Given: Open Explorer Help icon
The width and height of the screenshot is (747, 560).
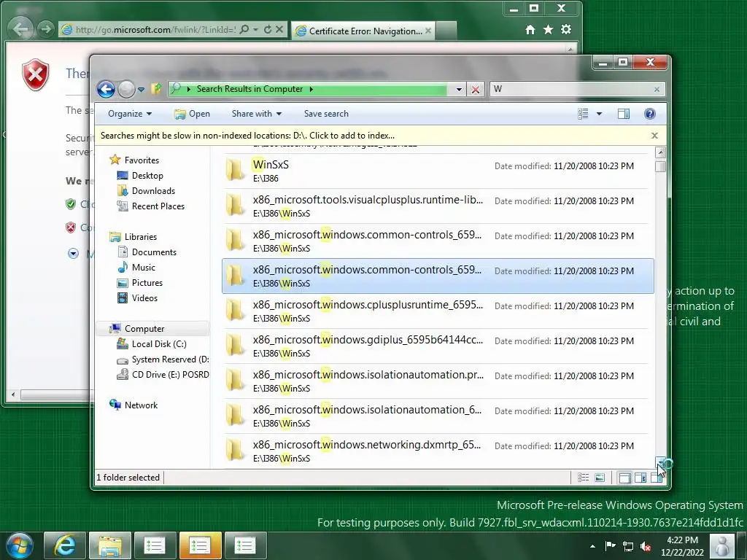Looking at the screenshot, I should click(650, 114).
